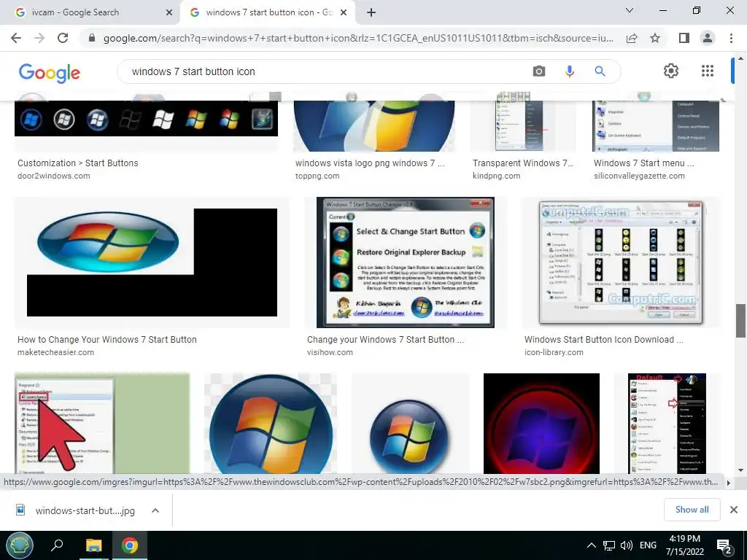Viewport: 747px width, 560px height.
Task: Open the oval Windows logo thumbnail
Action: [152, 262]
